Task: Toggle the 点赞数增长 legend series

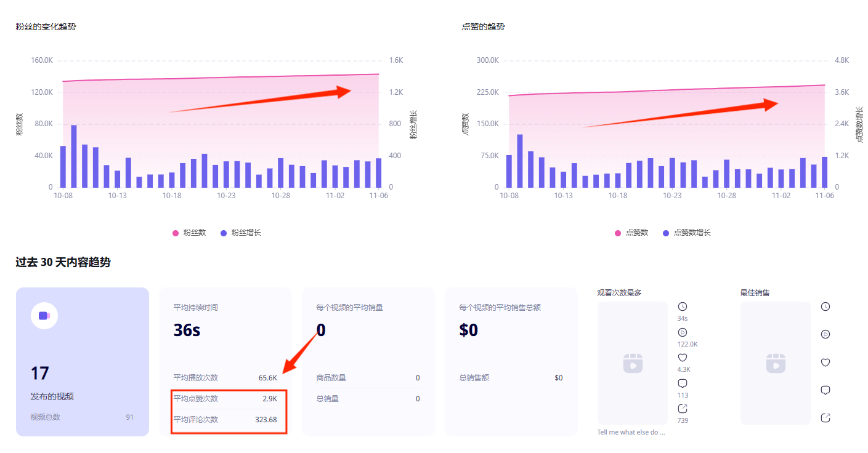Action: (686, 233)
